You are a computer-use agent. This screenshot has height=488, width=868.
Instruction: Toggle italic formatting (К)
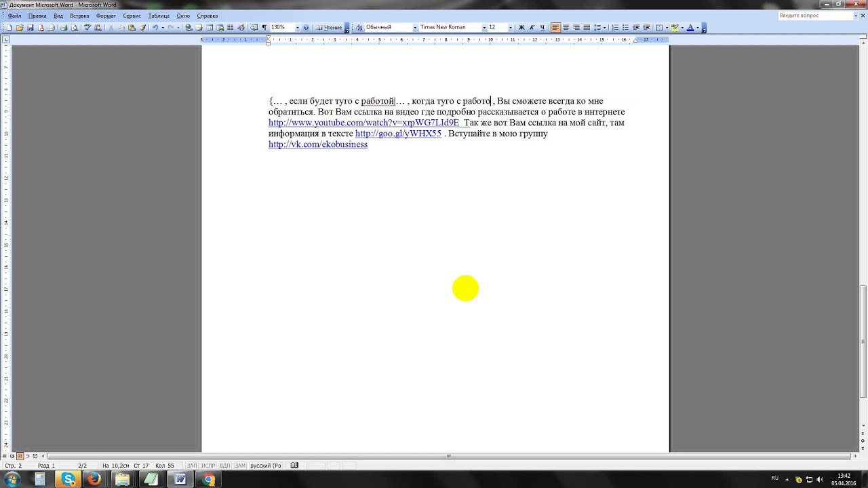pos(532,28)
